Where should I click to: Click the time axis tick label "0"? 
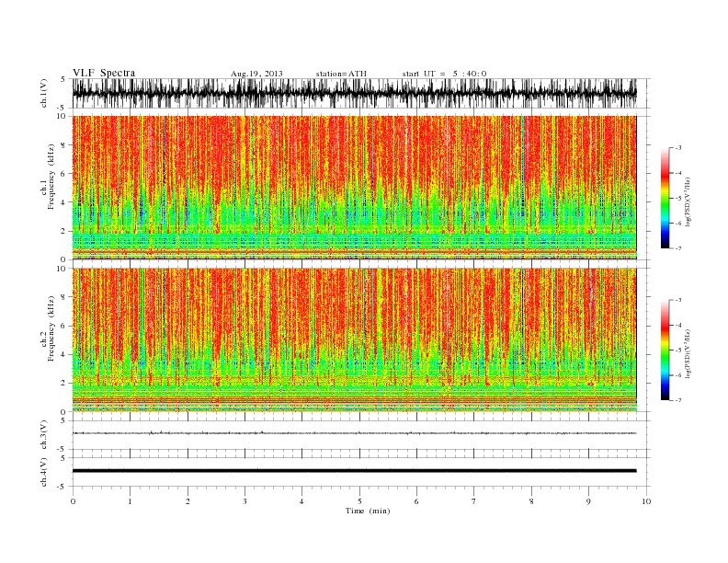[73, 501]
